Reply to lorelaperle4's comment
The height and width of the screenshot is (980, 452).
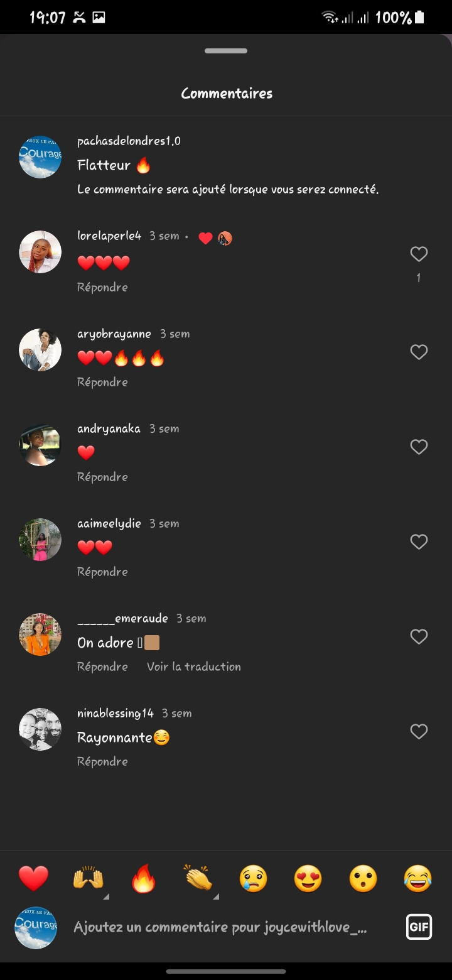[102, 287]
